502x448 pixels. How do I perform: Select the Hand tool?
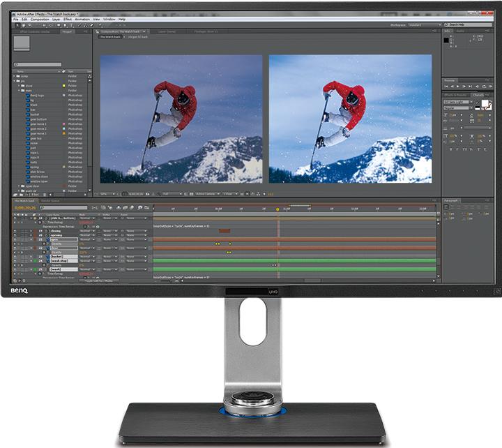(24, 25)
